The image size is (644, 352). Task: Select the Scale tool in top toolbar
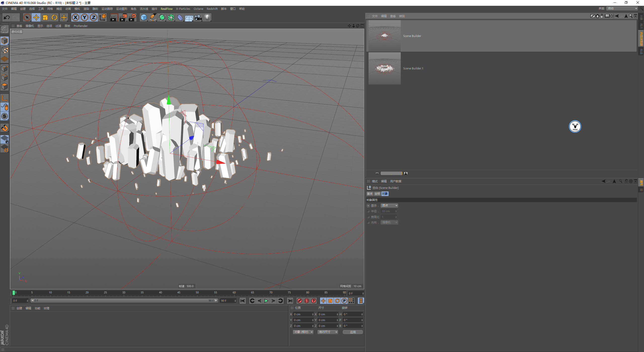click(x=45, y=17)
